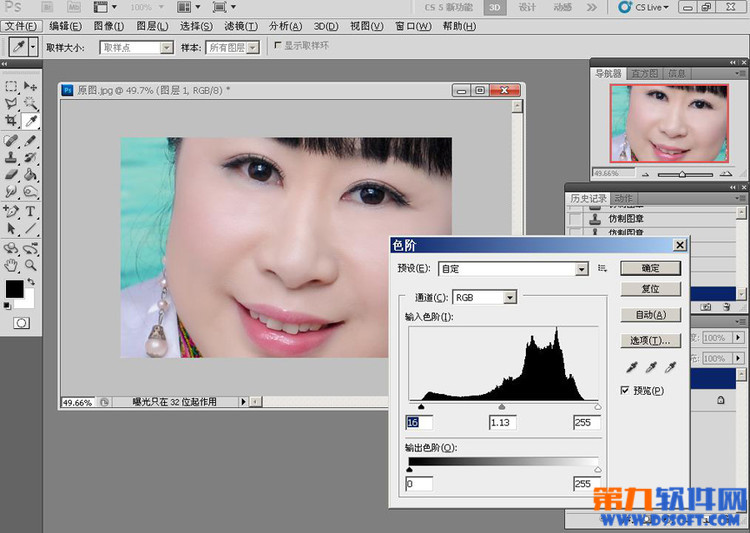Select the Magic Wand tool
This screenshot has height=533, width=750.
point(30,103)
